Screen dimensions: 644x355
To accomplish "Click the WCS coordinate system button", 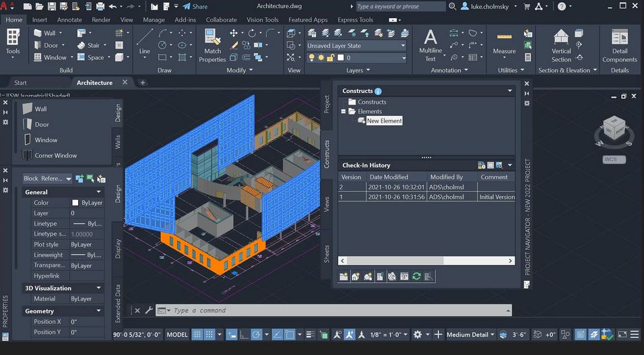I will 614,160.
